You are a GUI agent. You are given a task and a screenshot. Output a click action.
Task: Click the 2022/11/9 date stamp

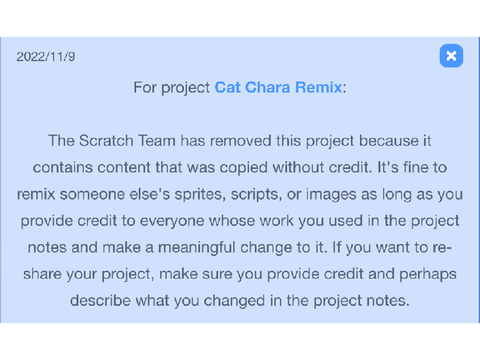(x=46, y=56)
